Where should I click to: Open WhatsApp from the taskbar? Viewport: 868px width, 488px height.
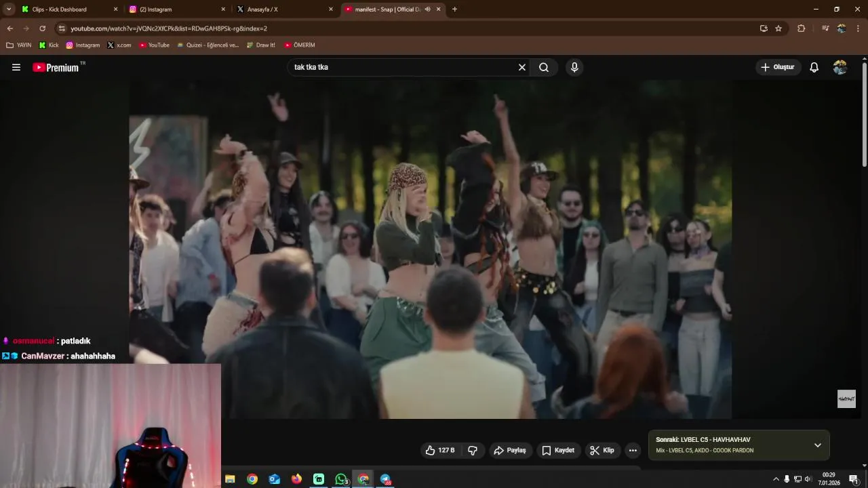341,479
